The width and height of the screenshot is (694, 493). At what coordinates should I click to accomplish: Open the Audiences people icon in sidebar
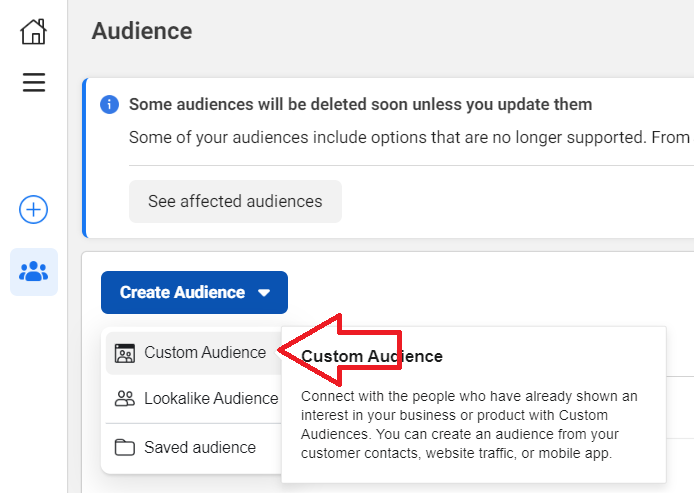coord(34,272)
